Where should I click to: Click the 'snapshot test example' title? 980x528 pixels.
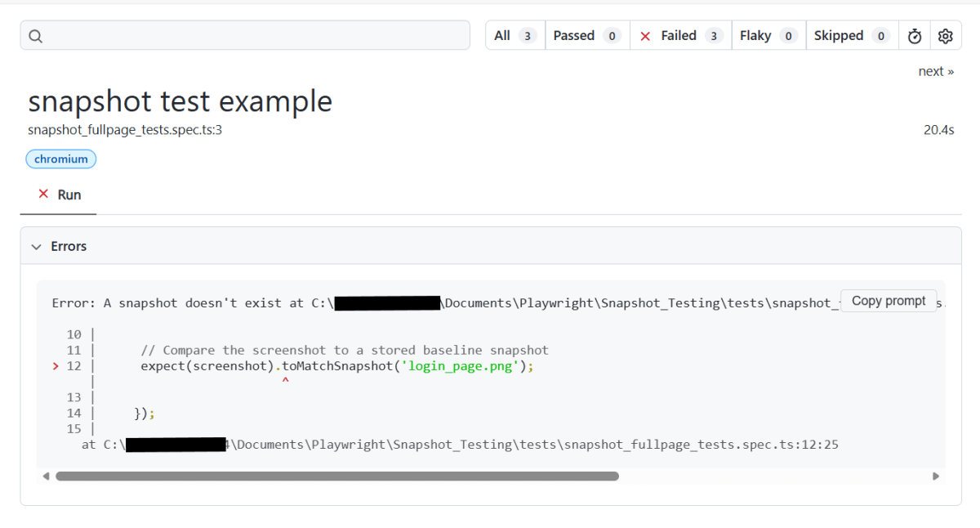[x=180, y=101]
